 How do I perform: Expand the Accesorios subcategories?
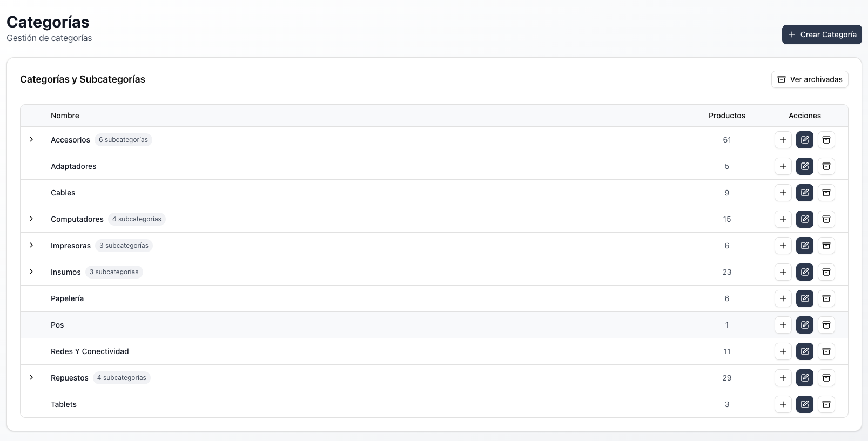click(31, 139)
